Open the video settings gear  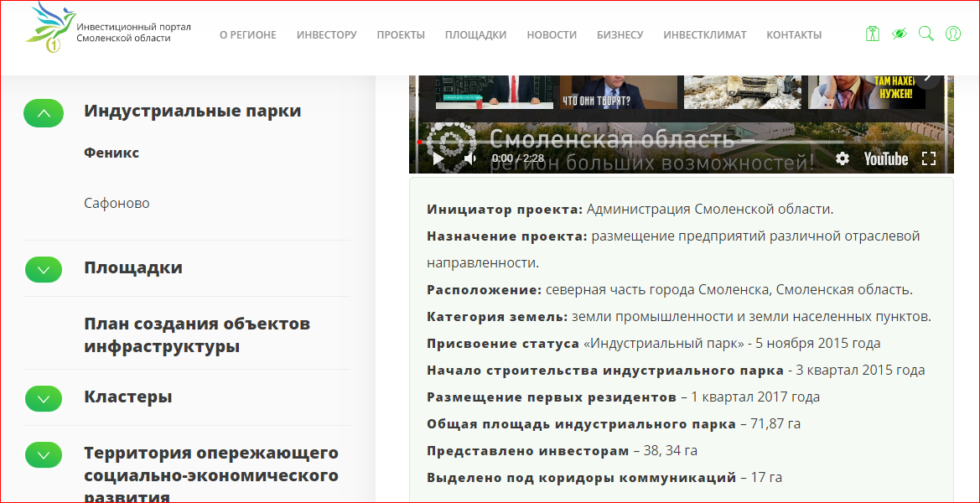pos(843,158)
